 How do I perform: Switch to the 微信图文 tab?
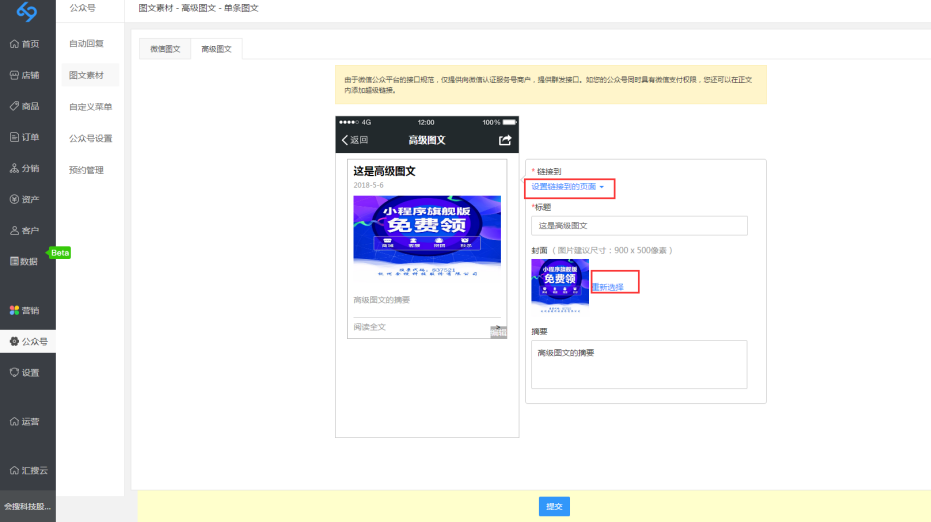coord(165,49)
